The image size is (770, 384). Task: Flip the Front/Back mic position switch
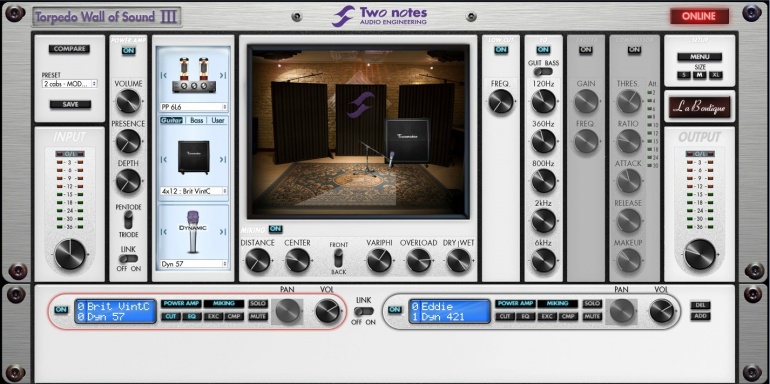(338, 257)
